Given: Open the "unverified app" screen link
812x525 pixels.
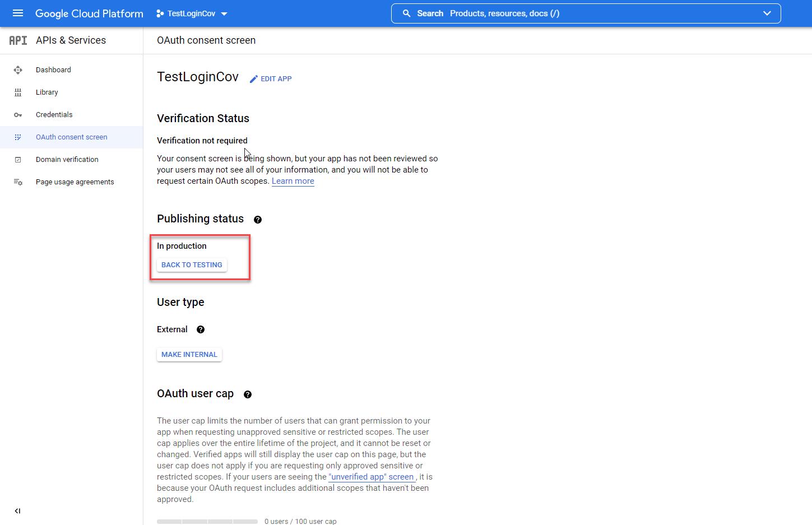Looking at the screenshot, I should pyautogui.click(x=372, y=477).
